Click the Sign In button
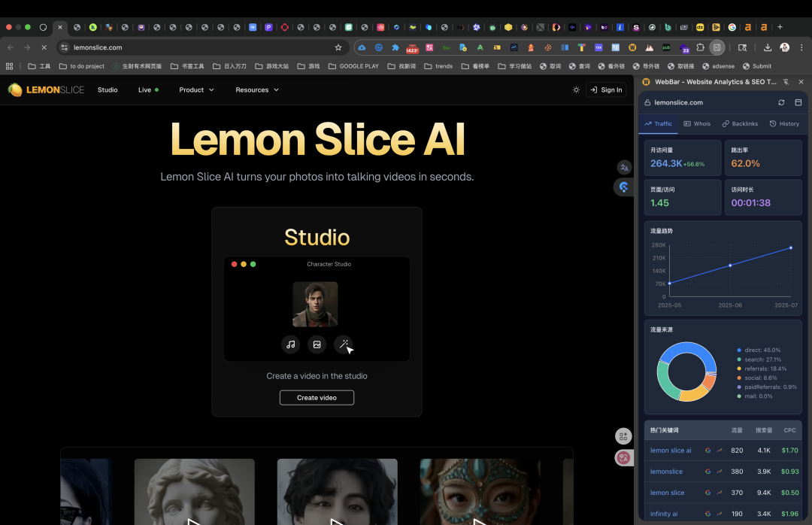 point(606,90)
